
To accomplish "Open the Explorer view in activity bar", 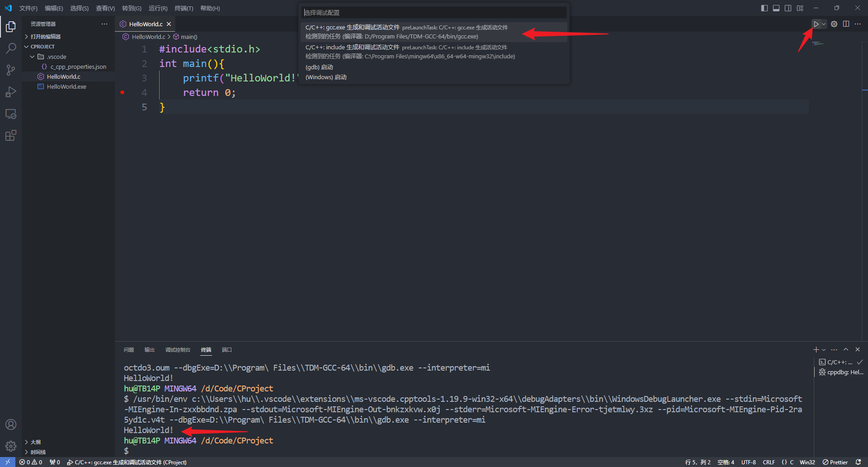I will [x=11, y=27].
